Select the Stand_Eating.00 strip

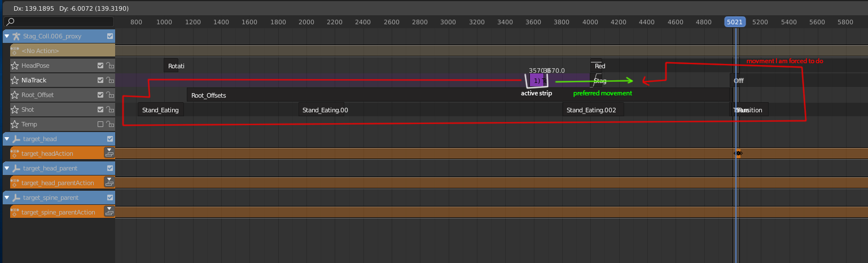321,110
